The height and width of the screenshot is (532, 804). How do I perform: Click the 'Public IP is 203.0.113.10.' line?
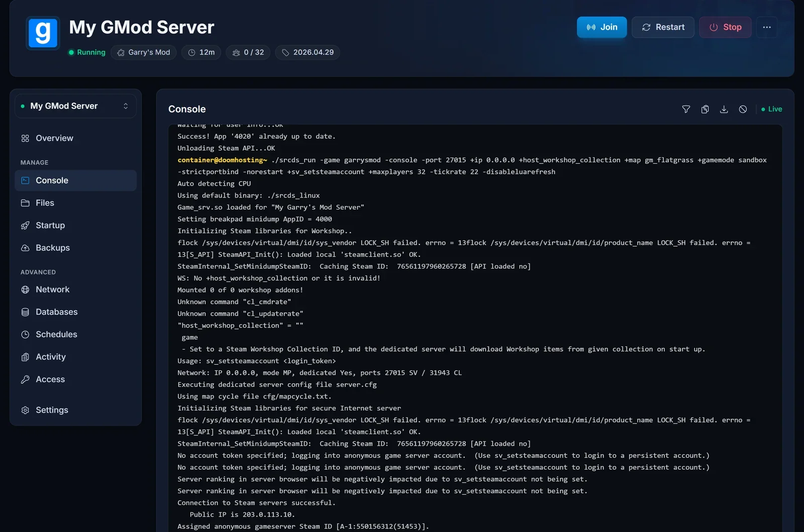(242, 514)
